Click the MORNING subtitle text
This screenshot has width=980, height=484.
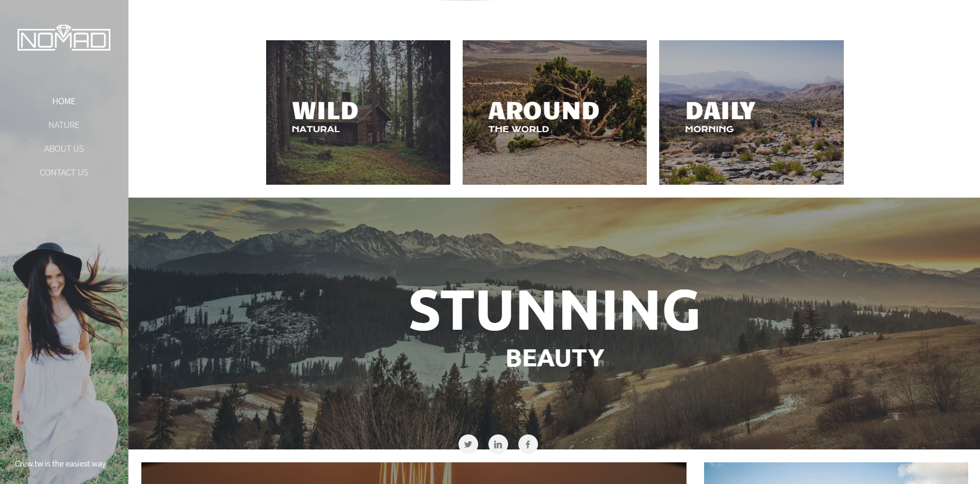pos(709,129)
